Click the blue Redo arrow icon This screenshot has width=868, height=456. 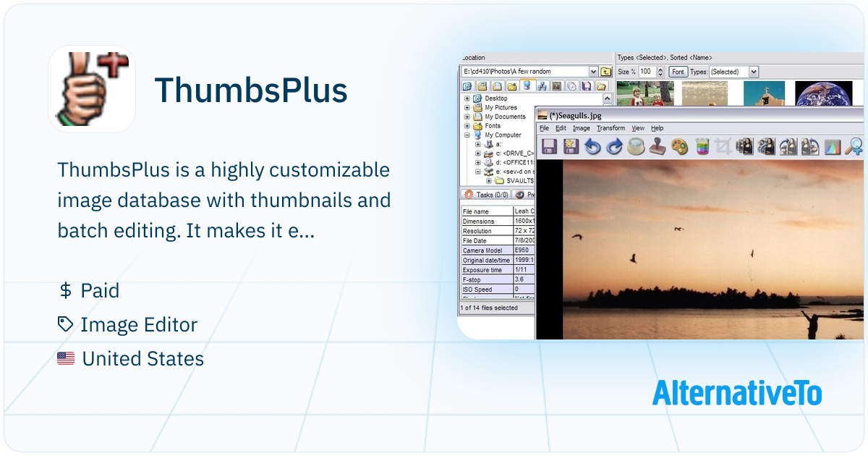click(614, 146)
